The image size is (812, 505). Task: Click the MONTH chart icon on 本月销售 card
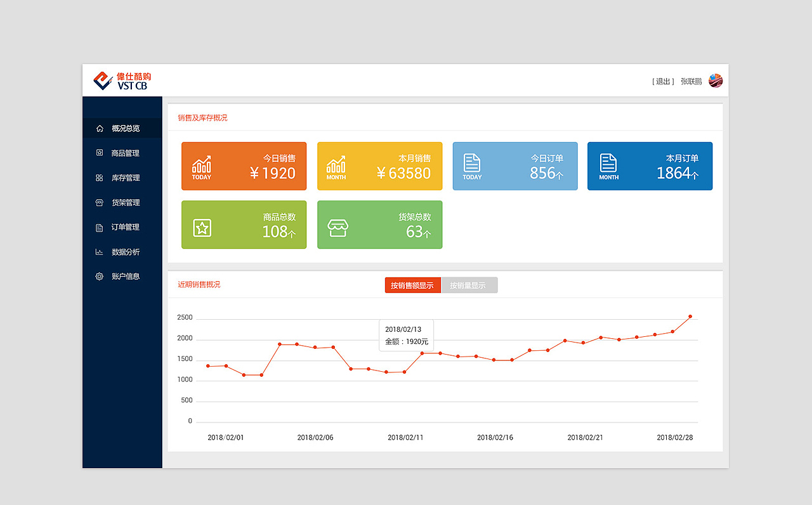(336, 168)
